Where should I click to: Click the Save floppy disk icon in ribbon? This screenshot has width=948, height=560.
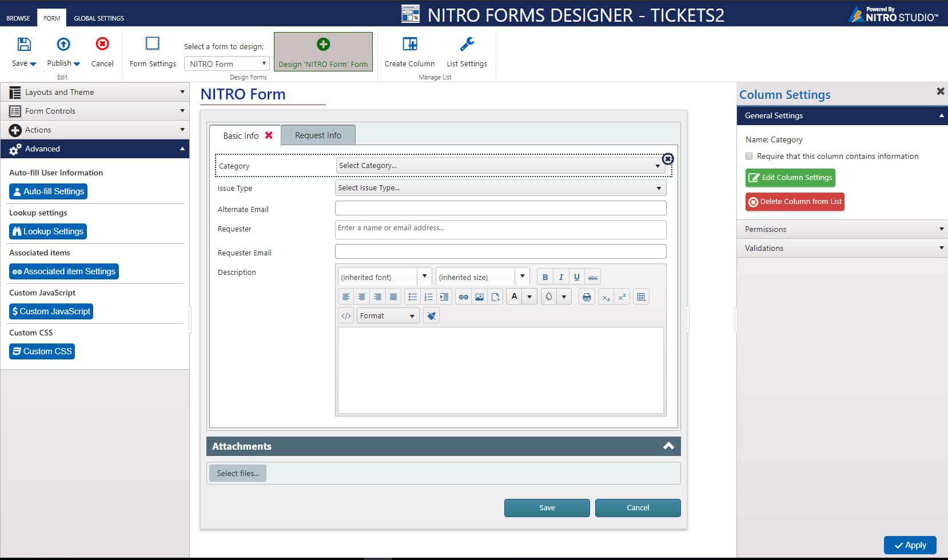coord(24,44)
